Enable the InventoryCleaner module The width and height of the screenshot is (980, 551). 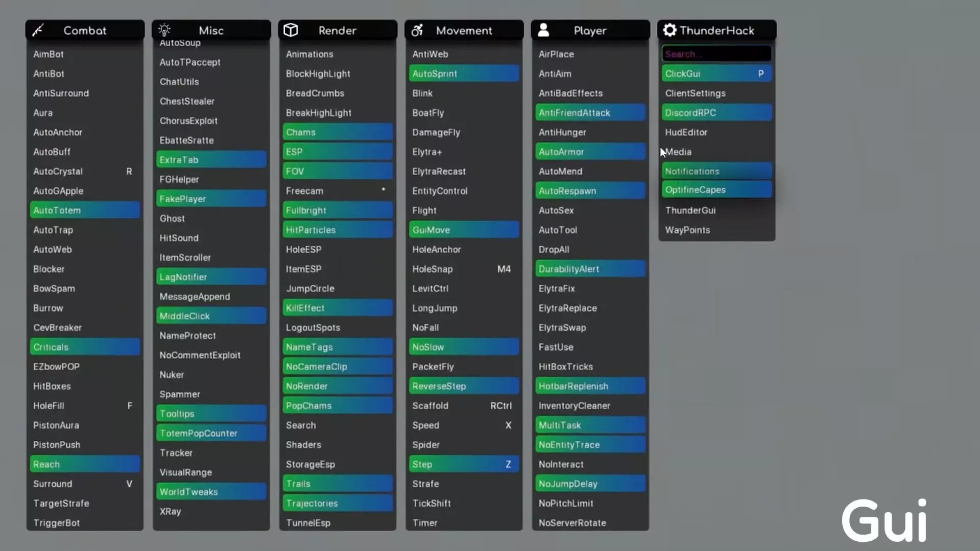click(x=590, y=406)
